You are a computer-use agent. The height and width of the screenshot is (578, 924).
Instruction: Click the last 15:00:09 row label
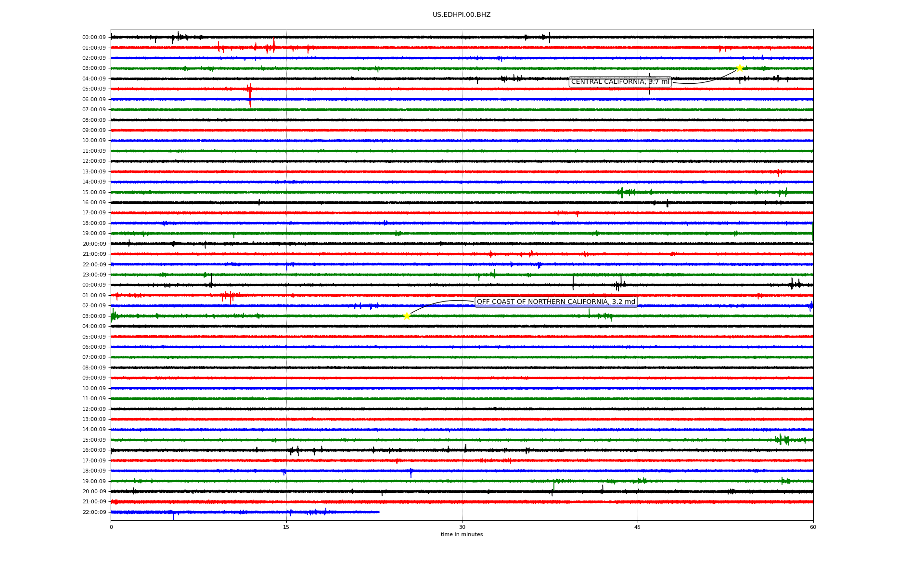[94, 440]
